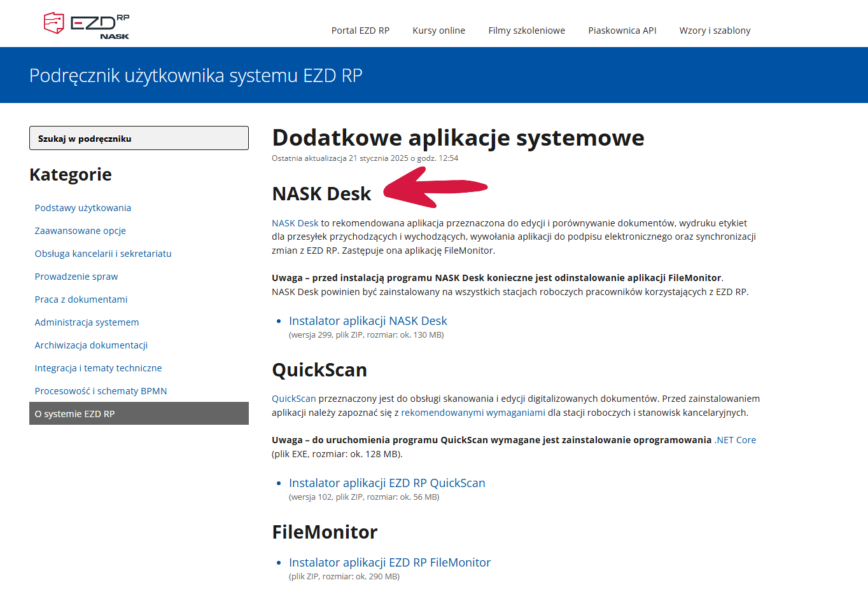Open the .NET Core download link

[735, 440]
